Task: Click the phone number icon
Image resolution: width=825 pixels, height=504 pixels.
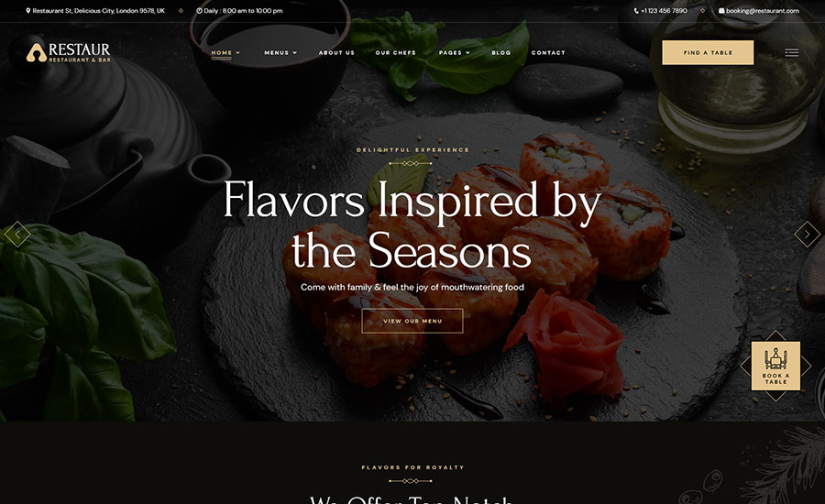Action: tap(636, 10)
